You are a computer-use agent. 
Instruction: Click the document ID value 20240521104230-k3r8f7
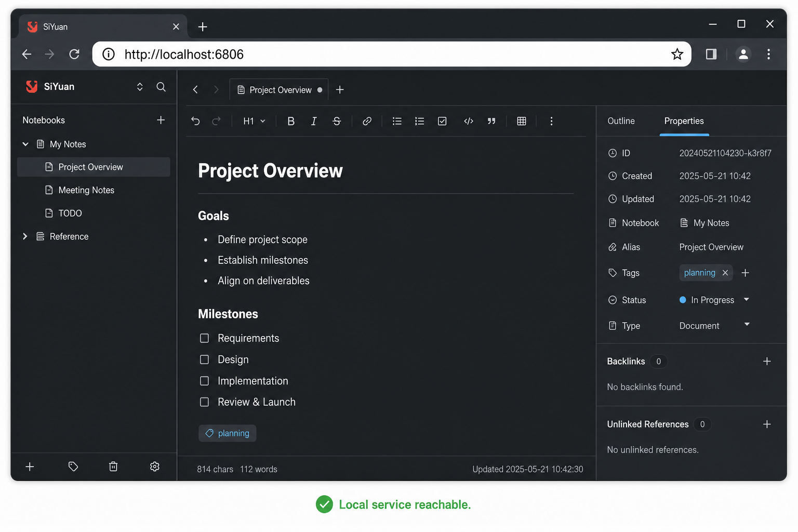pos(725,153)
